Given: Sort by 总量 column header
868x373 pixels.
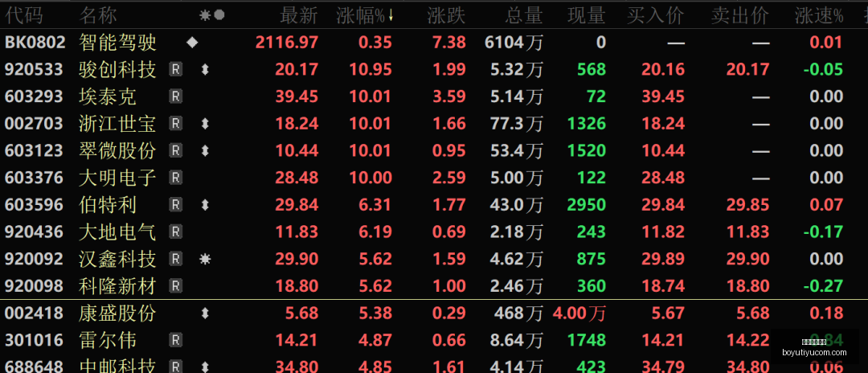Looking at the screenshot, I should point(524,16).
